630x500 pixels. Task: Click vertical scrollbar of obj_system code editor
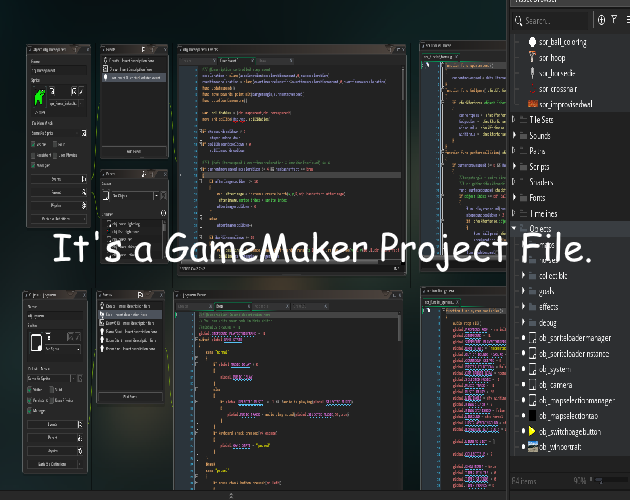pos(400,327)
